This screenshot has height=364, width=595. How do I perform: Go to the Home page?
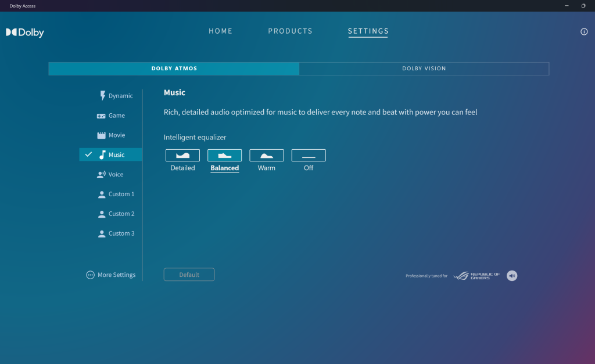220,31
